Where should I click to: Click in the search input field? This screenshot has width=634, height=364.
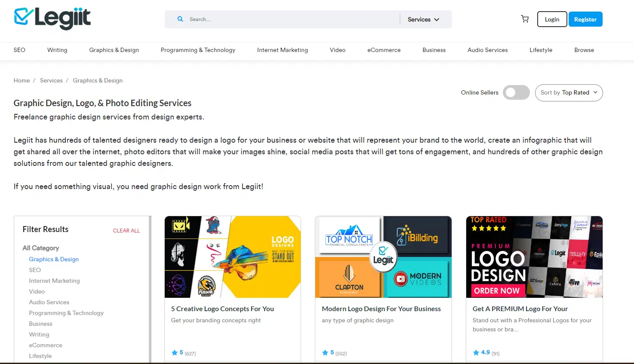(x=292, y=19)
